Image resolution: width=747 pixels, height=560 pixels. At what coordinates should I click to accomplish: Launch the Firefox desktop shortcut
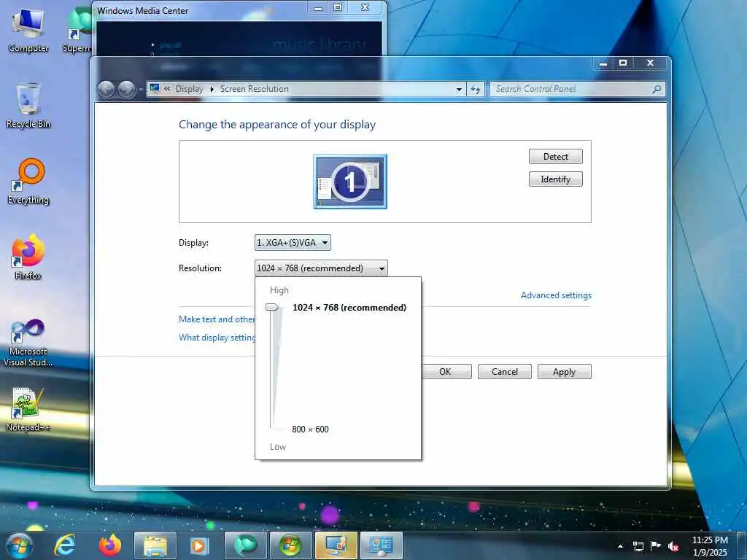tap(28, 257)
